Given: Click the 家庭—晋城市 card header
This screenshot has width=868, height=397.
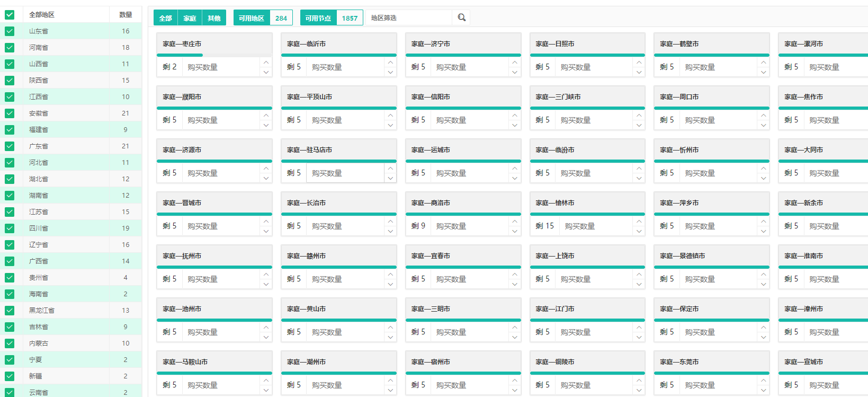Looking at the screenshot, I should point(214,203).
